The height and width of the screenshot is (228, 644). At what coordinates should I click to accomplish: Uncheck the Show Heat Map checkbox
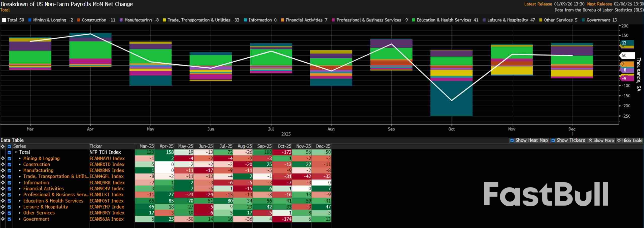pos(512,140)
